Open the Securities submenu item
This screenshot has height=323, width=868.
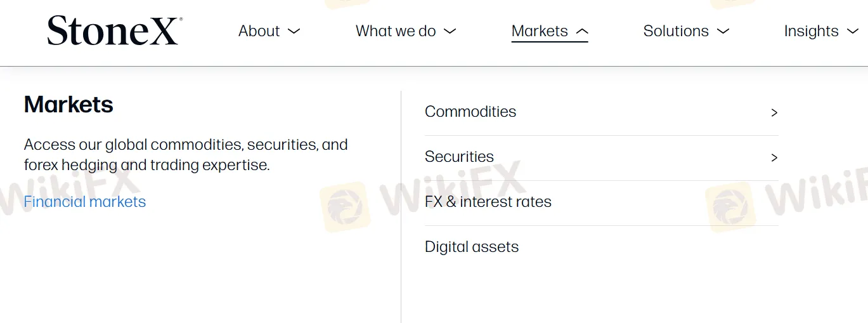[x=601, y=157]
